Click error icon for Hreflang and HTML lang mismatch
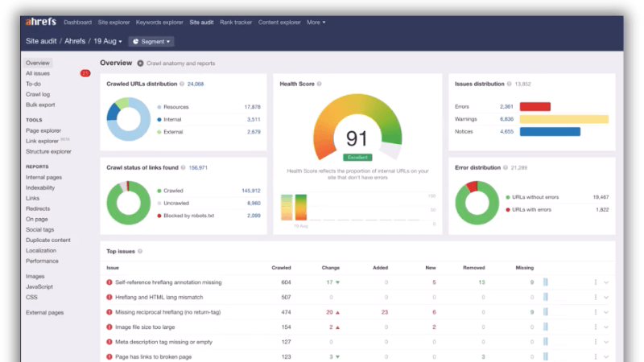The height and width of the screenshot is (362, 644). pos(109,297)
